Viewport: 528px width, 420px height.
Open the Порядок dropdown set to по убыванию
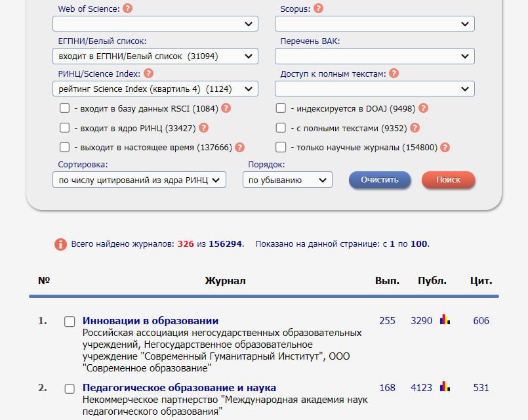click(287, 180)
